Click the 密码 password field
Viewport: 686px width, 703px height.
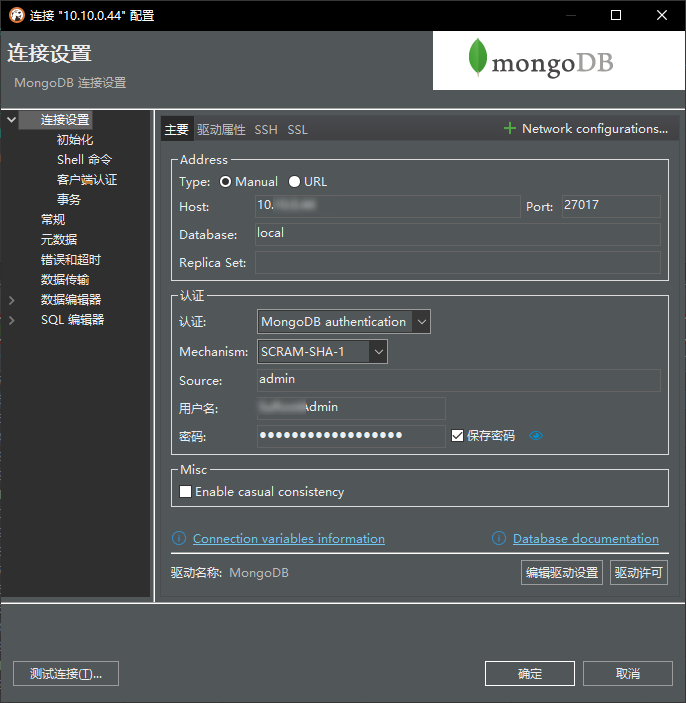click(x=351, y=436)
